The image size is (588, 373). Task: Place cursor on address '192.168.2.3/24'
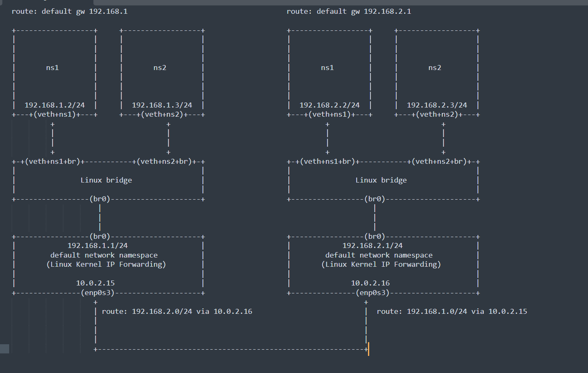point(437,105)
